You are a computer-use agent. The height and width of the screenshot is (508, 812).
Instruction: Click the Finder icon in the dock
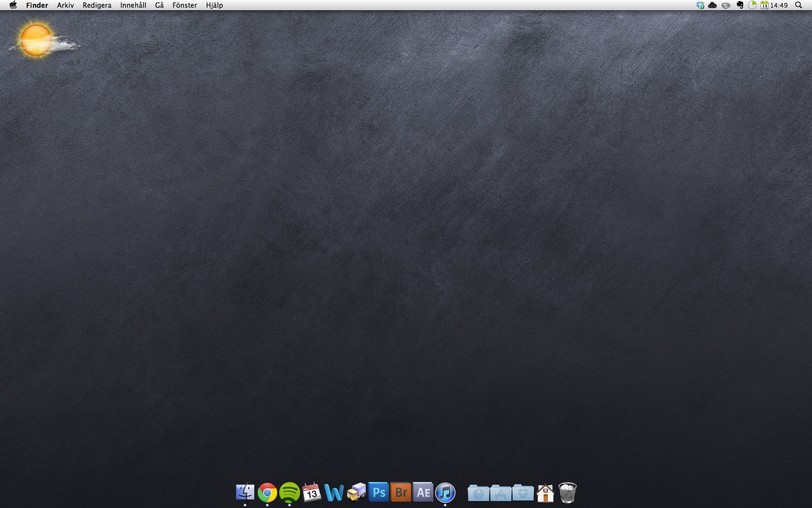tap(245, 493)
